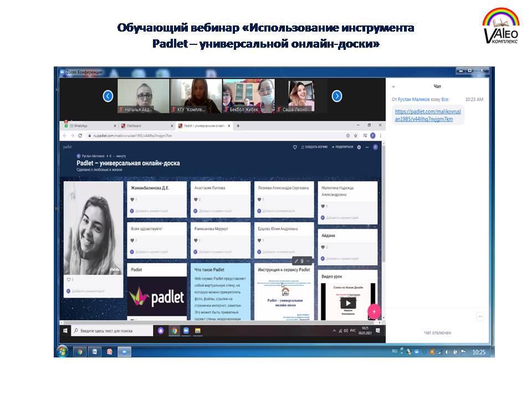The width and height of the screenshot is (532, 399).
Task: Open Zoom icon in shared screen taskbar
Action: pos(186,331)
